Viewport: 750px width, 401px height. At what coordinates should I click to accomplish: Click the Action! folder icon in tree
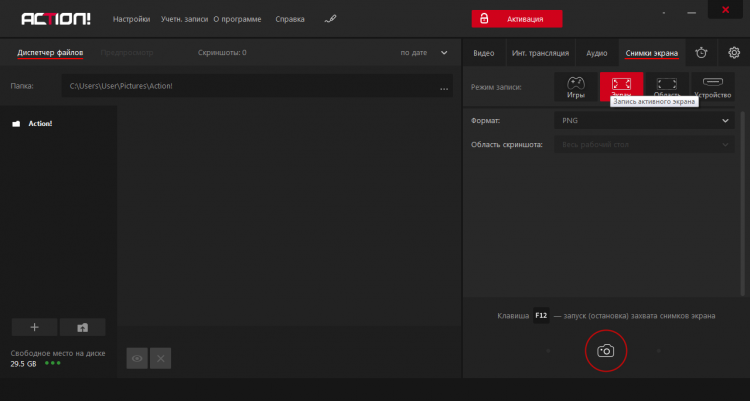[16, 124]
